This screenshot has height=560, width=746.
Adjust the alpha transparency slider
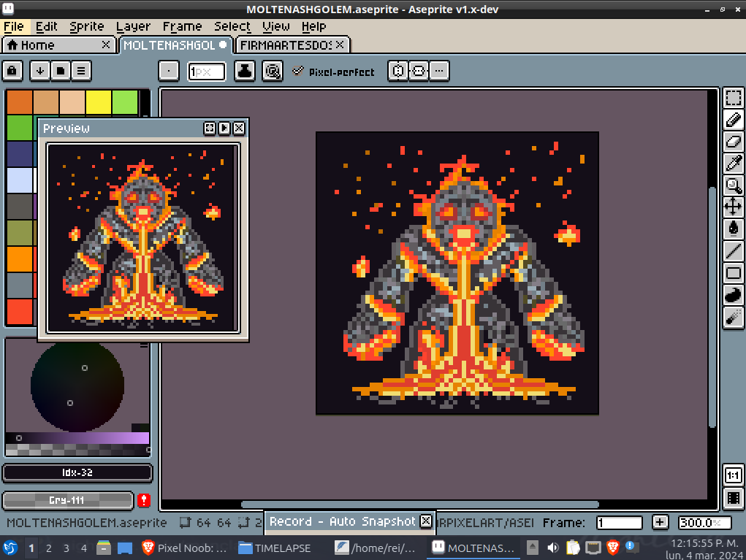coord(77,450)
